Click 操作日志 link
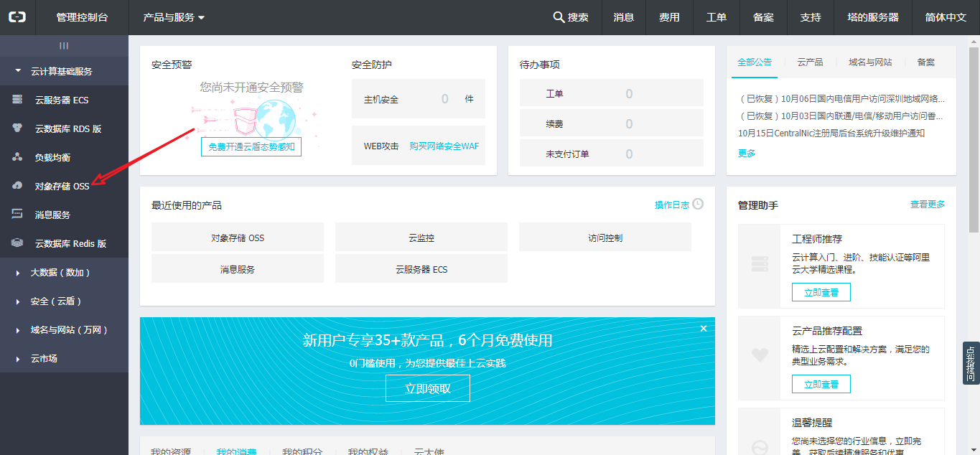The image size is (980, 455). 672,205
